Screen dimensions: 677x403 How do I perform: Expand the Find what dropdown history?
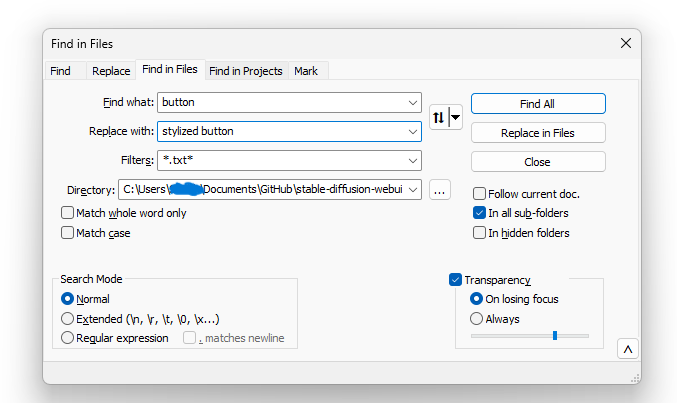coord(414,102)
